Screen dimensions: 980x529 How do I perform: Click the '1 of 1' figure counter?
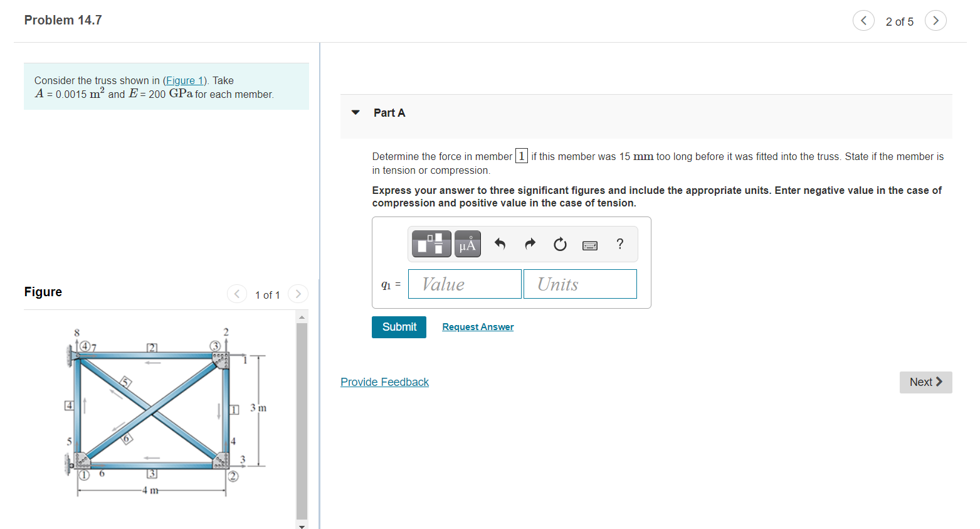[x=267, y=295]
